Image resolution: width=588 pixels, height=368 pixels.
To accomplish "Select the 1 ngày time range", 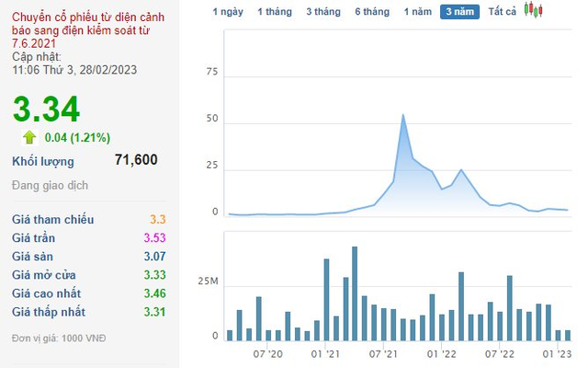I will 228,12.
